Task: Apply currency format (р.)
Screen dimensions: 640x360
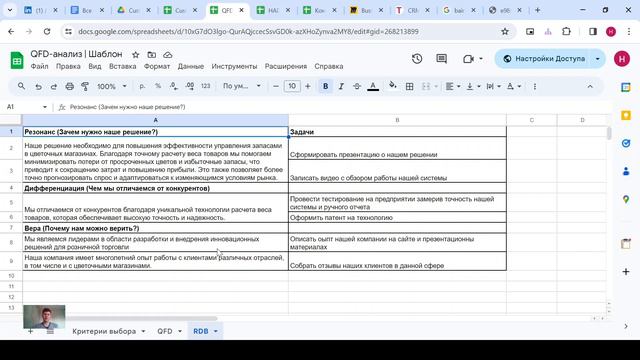Action: 142,86
